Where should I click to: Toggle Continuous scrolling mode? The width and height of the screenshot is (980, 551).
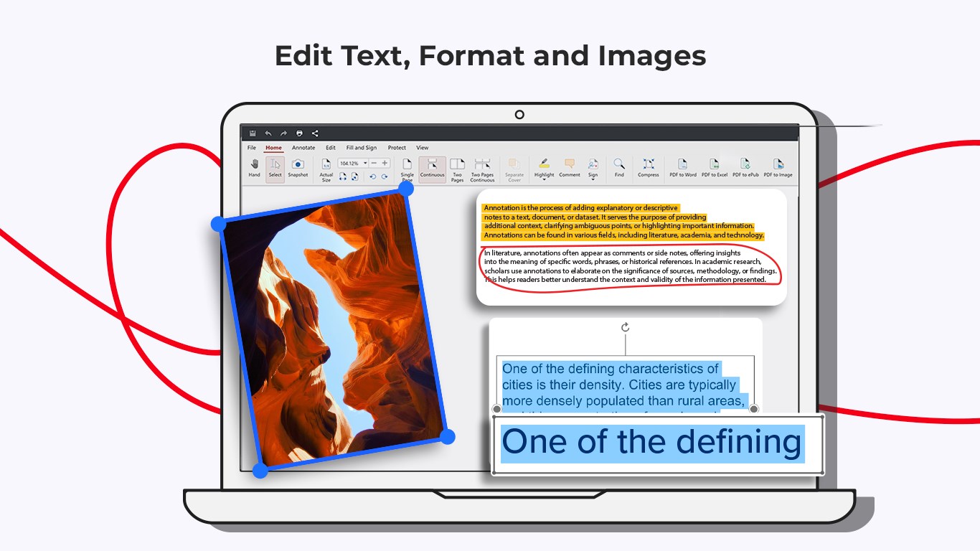point(433,166)
